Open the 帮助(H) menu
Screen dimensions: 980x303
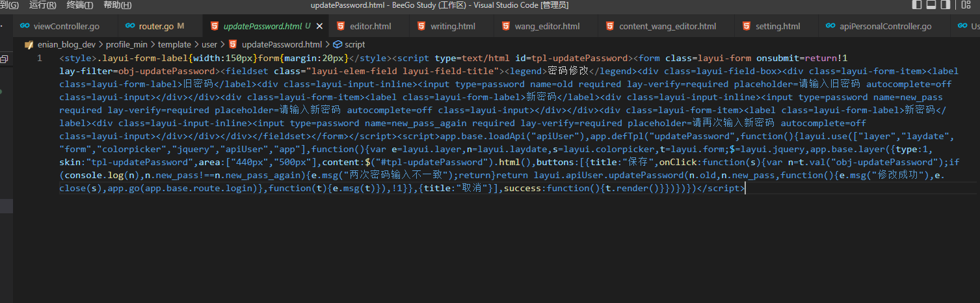tap(117, 5)
